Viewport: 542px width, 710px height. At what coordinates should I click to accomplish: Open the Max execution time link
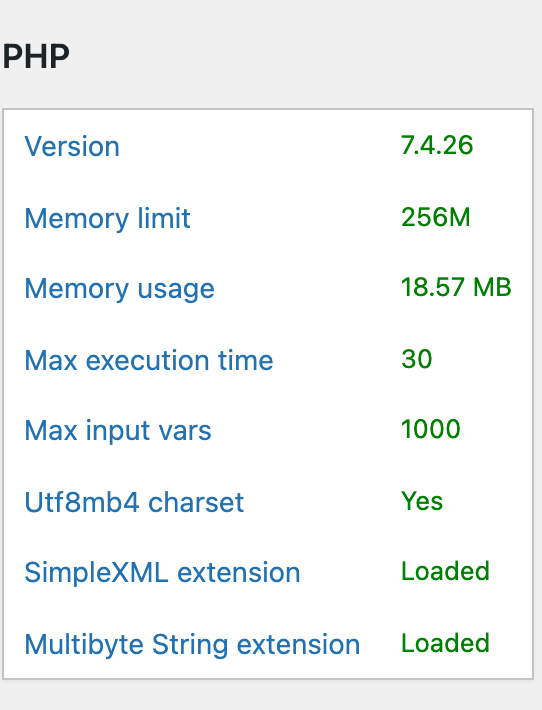tap(149, 360)
